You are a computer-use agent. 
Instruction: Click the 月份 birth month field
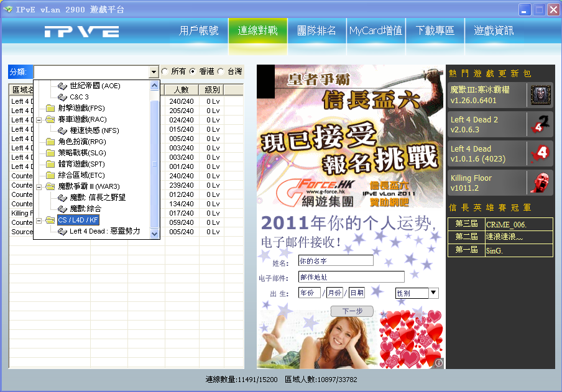[334, 293]
